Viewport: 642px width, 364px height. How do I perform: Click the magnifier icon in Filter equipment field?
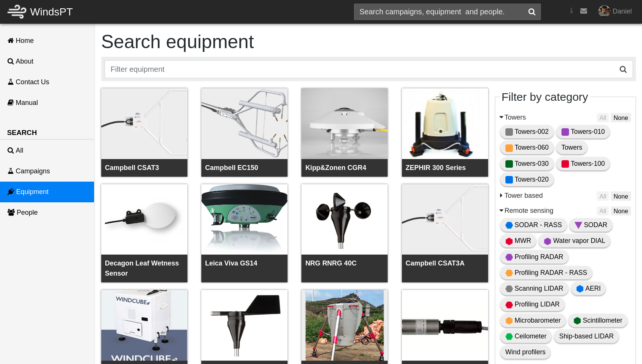tap(623, 69)
